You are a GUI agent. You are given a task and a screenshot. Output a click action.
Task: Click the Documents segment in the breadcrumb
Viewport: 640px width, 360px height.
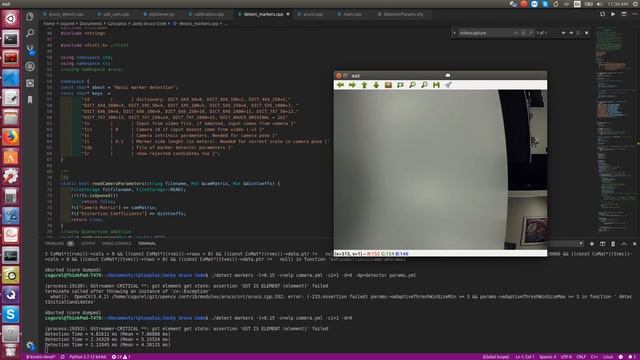pos(91,24)
